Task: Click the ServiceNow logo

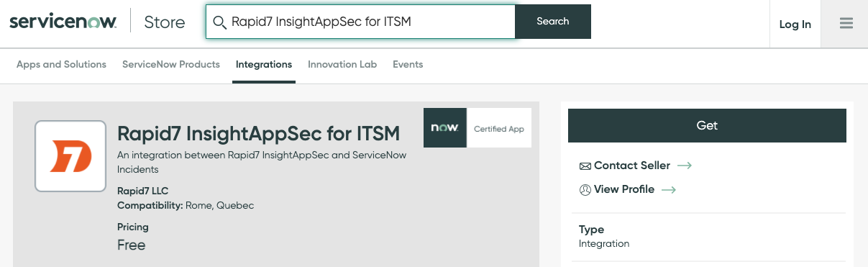Action: coord(63,22)
